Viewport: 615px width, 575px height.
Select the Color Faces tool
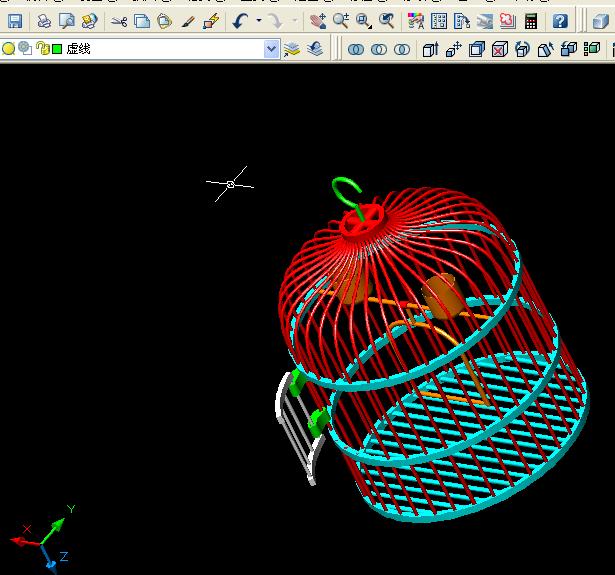592,49
